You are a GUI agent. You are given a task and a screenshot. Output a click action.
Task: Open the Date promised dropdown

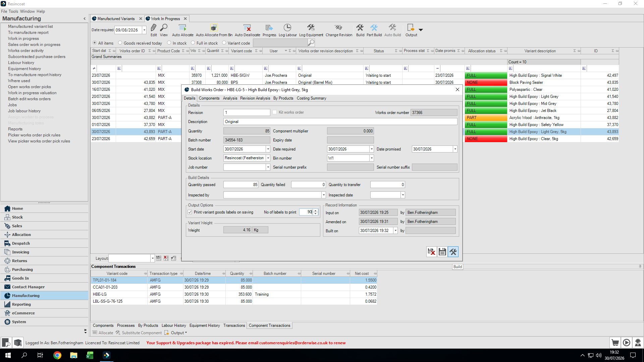pyautogui.click(x=455, y=149)
